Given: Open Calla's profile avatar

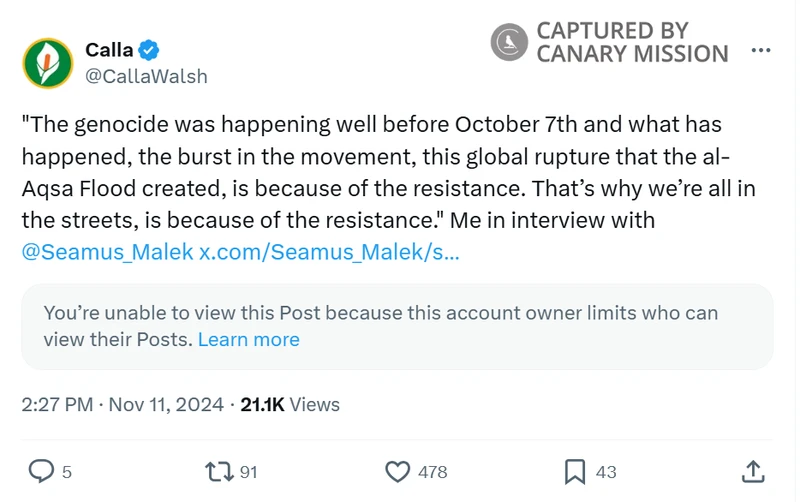Looking at the screenshot, I should tap(48, 63).
